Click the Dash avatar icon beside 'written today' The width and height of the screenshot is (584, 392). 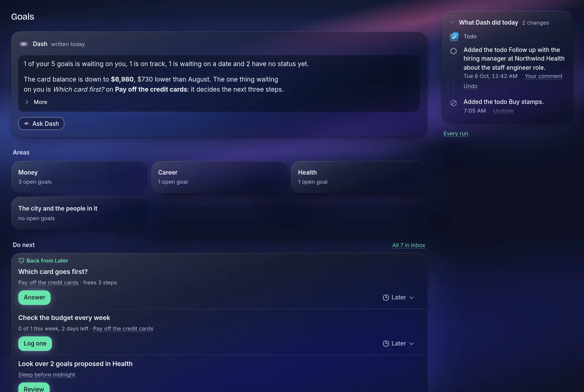pyautogui.click(x=24, y=44)
